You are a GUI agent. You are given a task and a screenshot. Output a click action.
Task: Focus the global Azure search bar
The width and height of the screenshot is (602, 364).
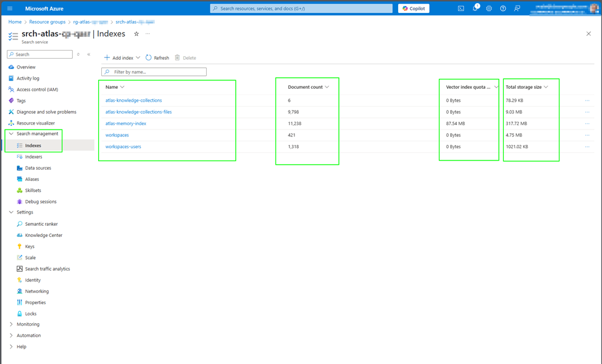pyautogui.click(x=301, y=9)
